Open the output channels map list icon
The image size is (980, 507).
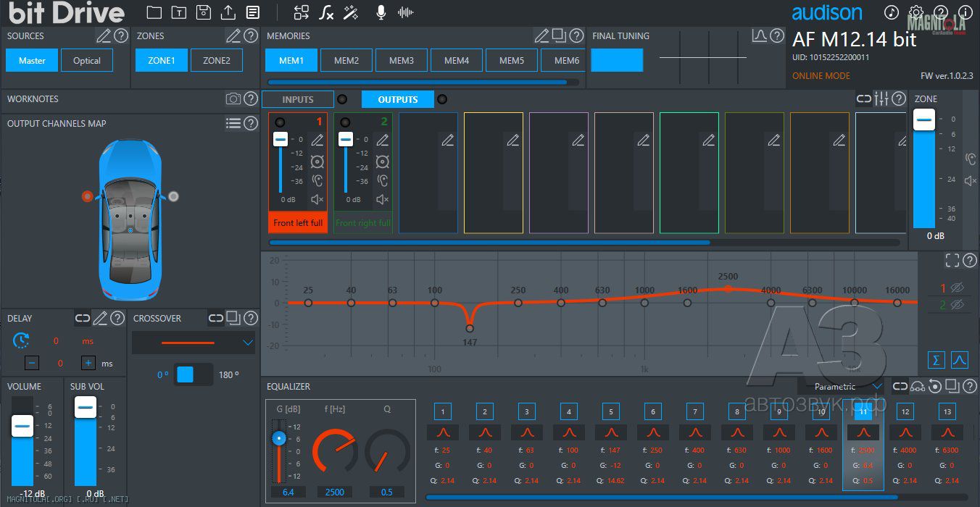[x=233, y=123]
